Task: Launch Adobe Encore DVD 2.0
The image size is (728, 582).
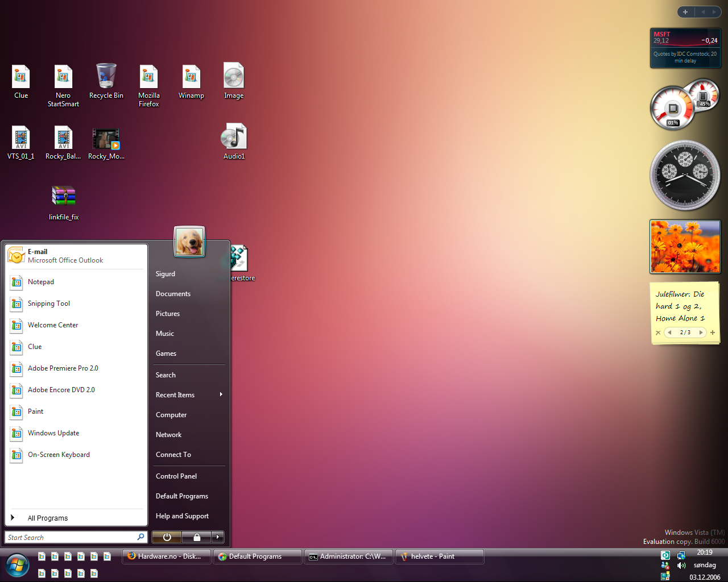Action: [75, 390]
